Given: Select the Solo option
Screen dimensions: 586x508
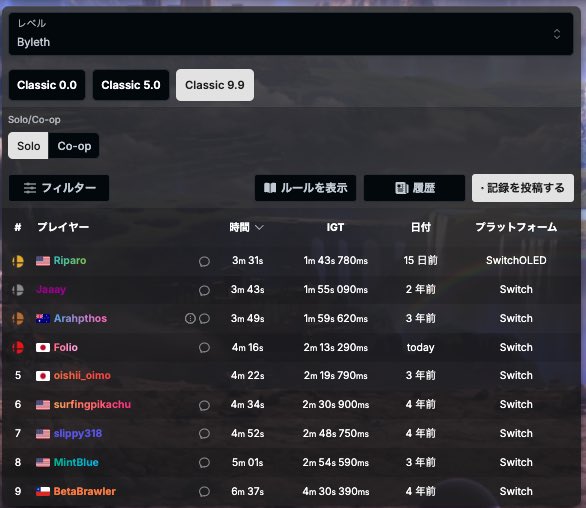Looking at the screenshot, I should coord(28,146).
